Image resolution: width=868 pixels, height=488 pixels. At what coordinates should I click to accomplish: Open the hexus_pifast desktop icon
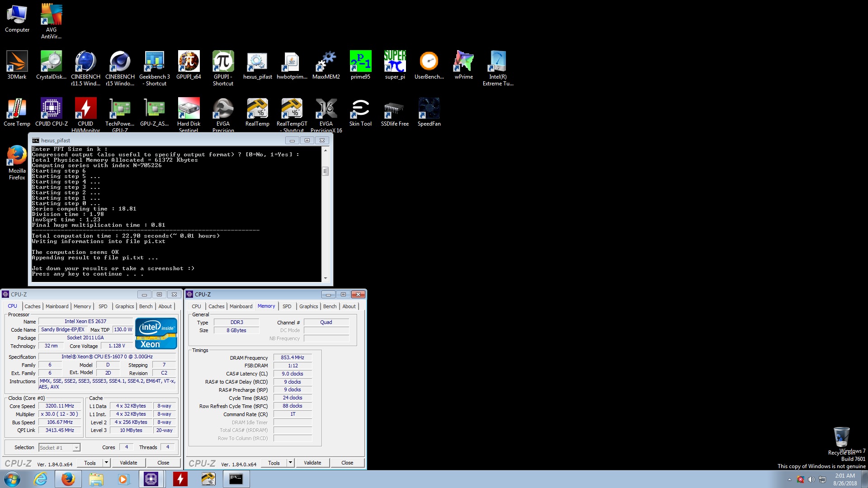point(257,65)
